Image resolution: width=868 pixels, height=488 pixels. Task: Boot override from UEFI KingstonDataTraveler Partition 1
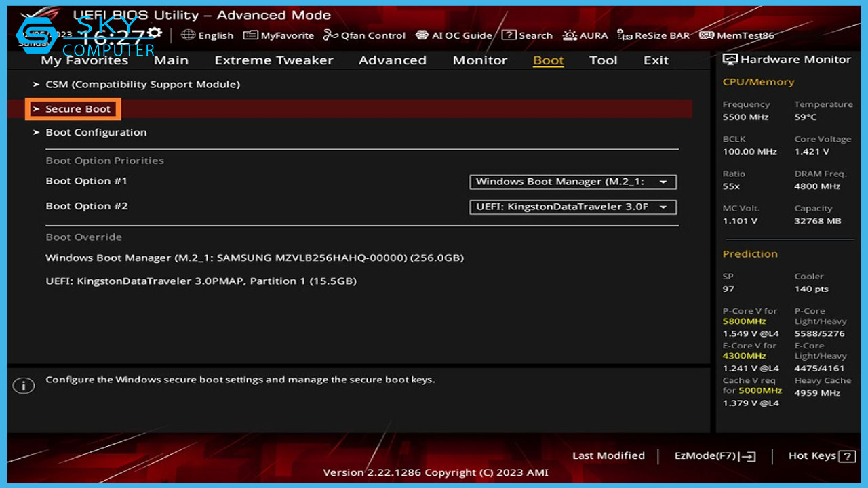(201, 281)
